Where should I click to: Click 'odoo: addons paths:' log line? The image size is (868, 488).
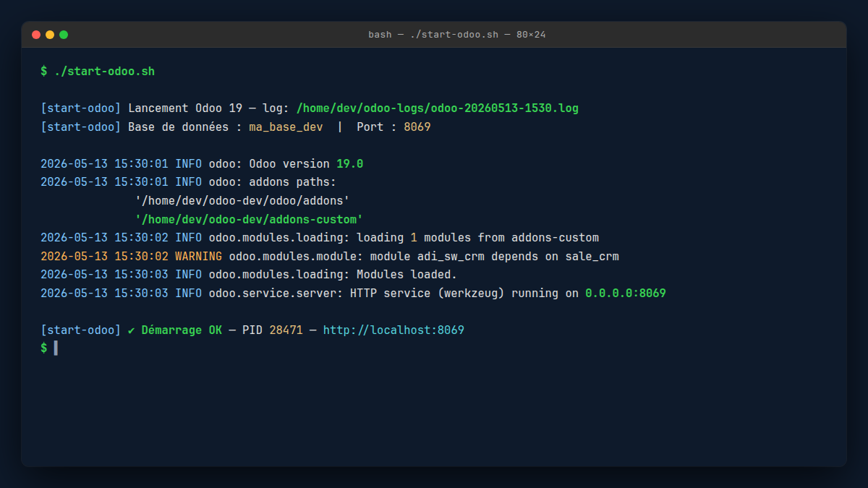tap(273, 182)
